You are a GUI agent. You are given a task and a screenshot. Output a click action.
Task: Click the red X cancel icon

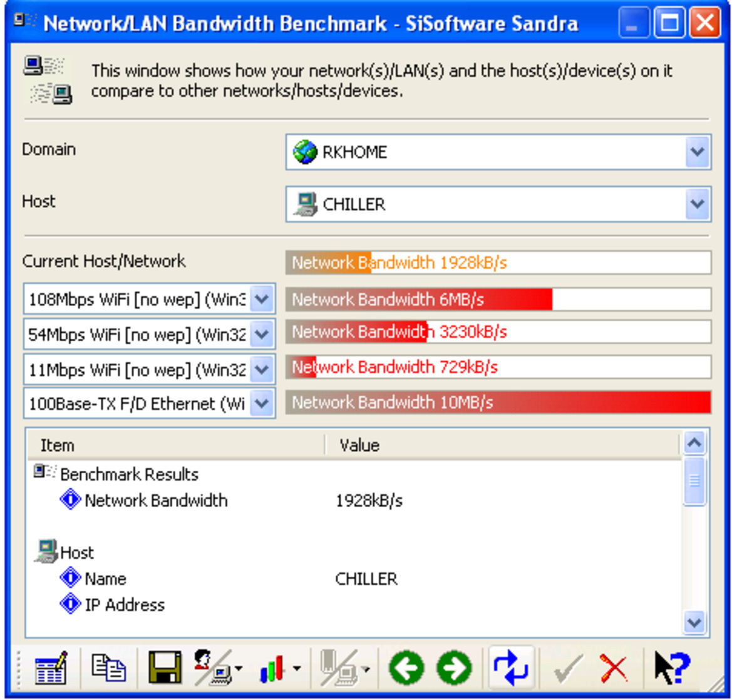coord(614,669)
